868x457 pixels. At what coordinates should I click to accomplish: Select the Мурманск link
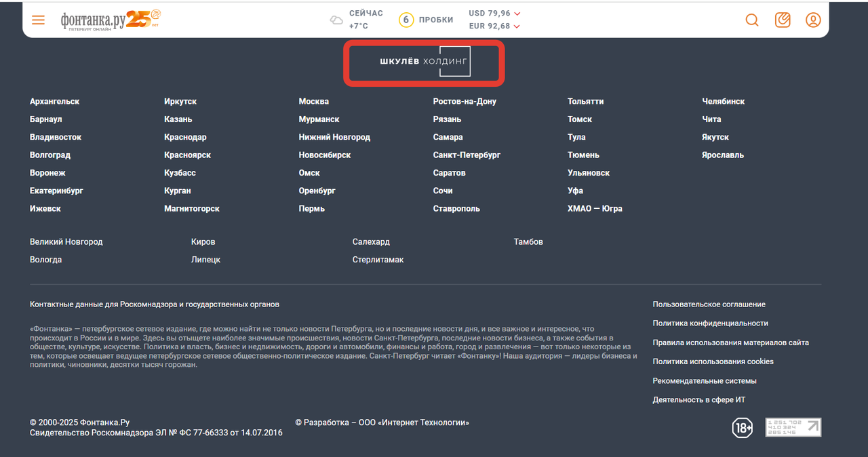tap(319, 119)
